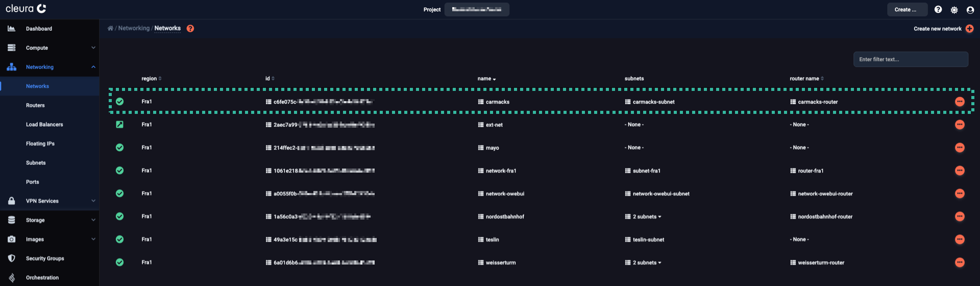Open the Project selector dropdown
Image resolution: width=980 pixels, height=286 pixels.
pyautogui.click(x=477, y=10)
